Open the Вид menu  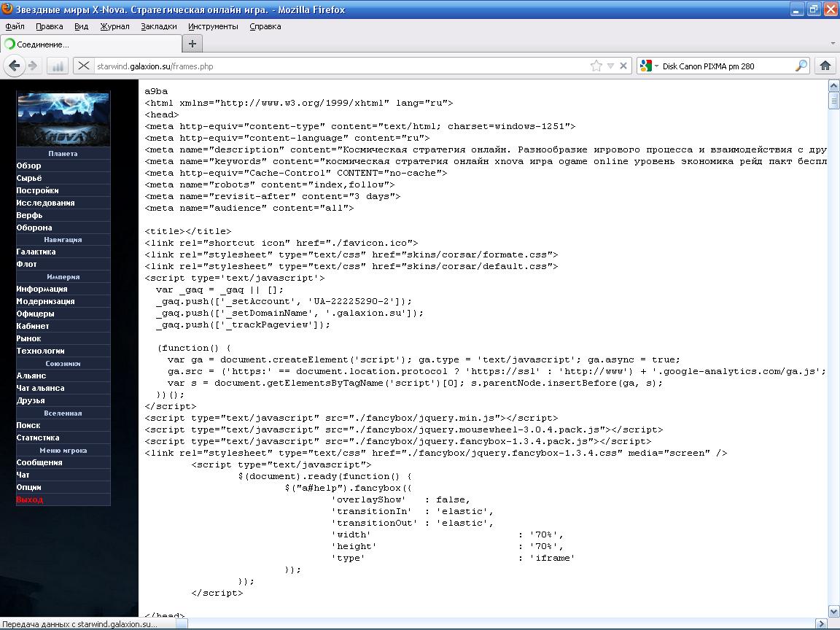pos(81,26)
